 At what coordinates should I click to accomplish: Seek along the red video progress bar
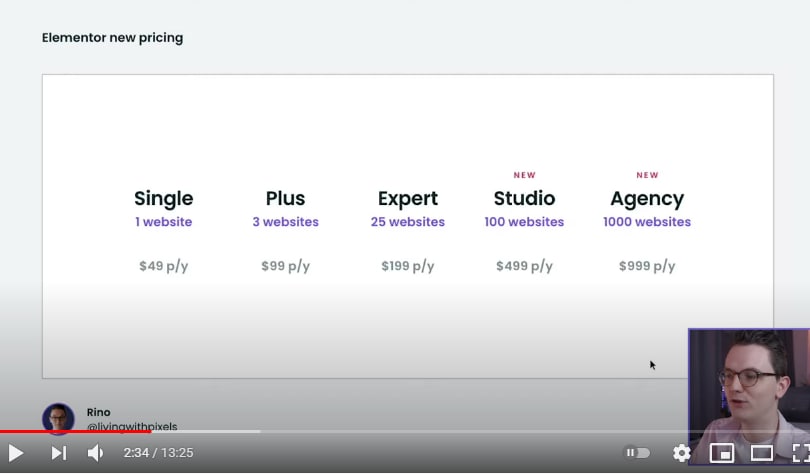click(75, 432)
